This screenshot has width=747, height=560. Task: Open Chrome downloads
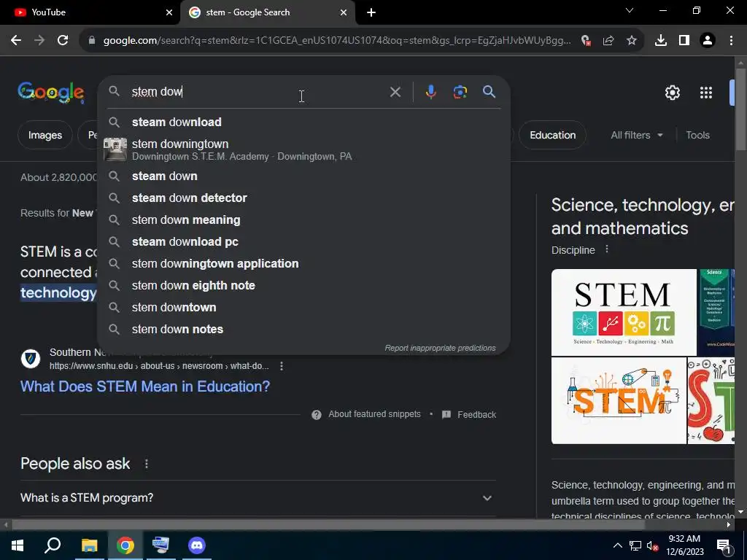(661, 41)
